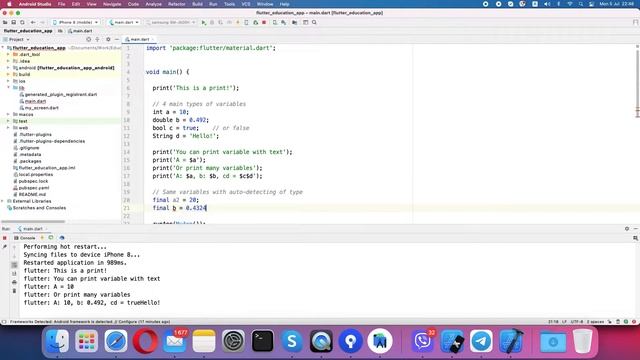The width and height of the screenshot is (640, 360).
Task: Open samsung device selector dropdown
Action: tap(171, 22)
